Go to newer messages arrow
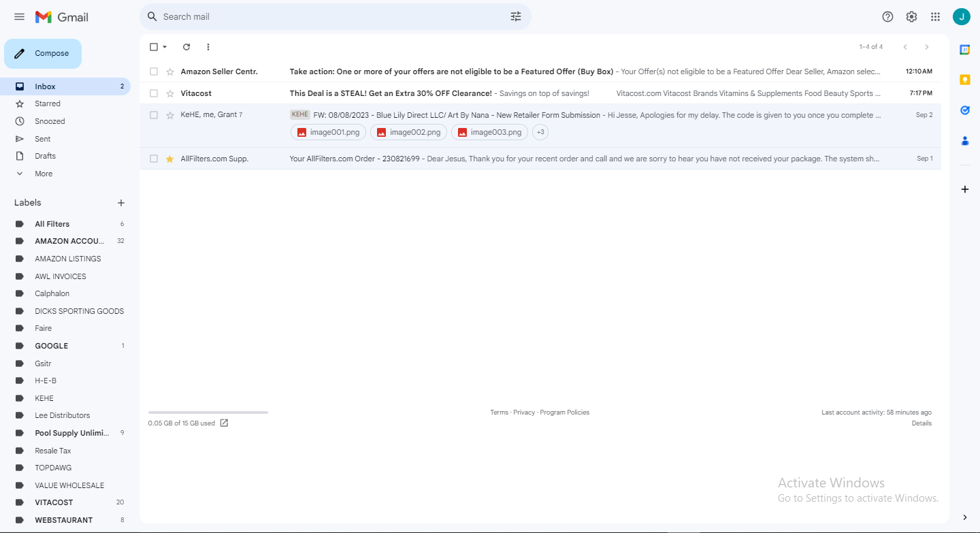This screenshot has height=533, width=980. coord(905,47)
